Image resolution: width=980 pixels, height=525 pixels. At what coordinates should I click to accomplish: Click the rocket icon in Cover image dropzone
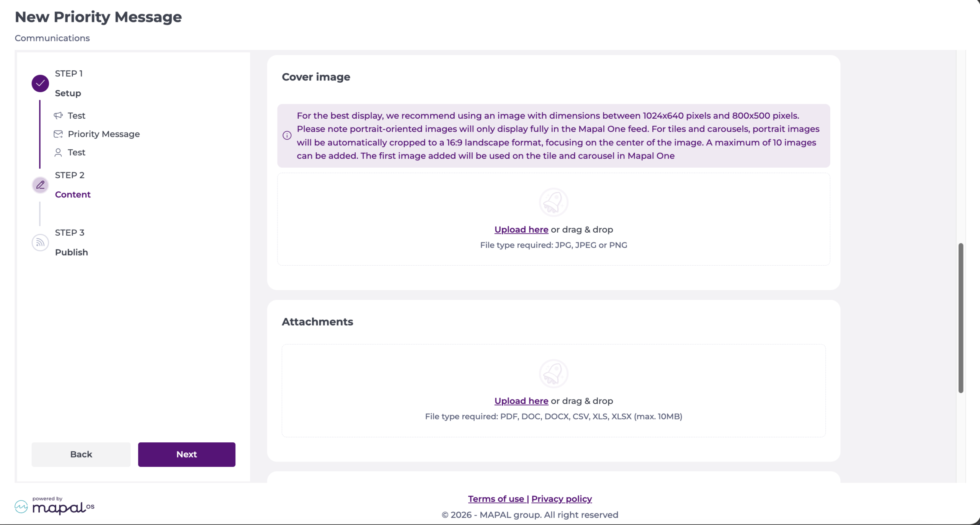(554, 202)
